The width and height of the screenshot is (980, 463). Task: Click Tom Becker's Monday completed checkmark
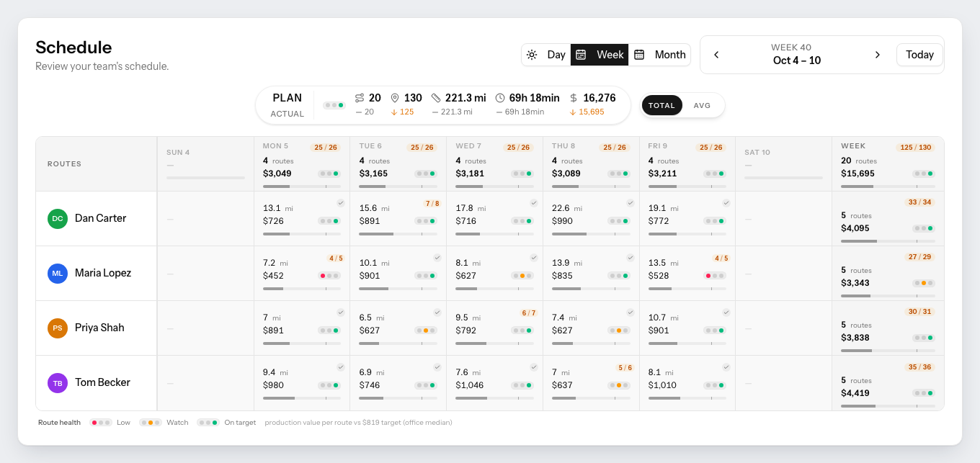coord(341,367)
